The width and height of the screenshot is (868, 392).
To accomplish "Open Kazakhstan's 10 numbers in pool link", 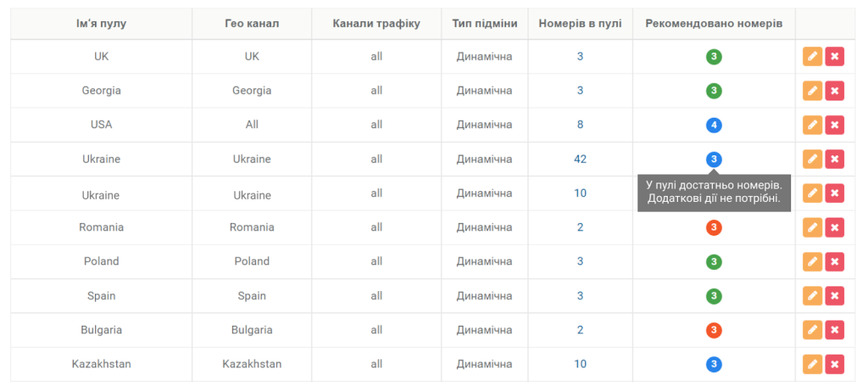I will [x=580, y=364].
